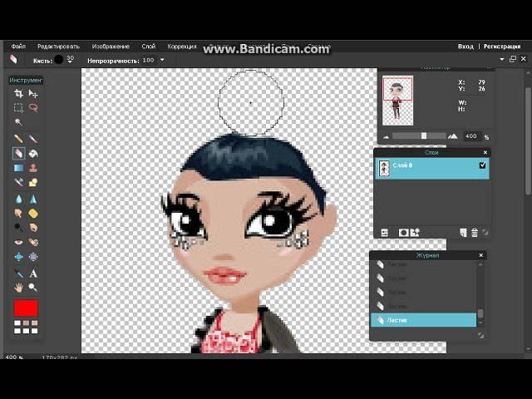Select the Burn hand tool
The height and width of the screenshot is (399, 532).
pos(33,227)
